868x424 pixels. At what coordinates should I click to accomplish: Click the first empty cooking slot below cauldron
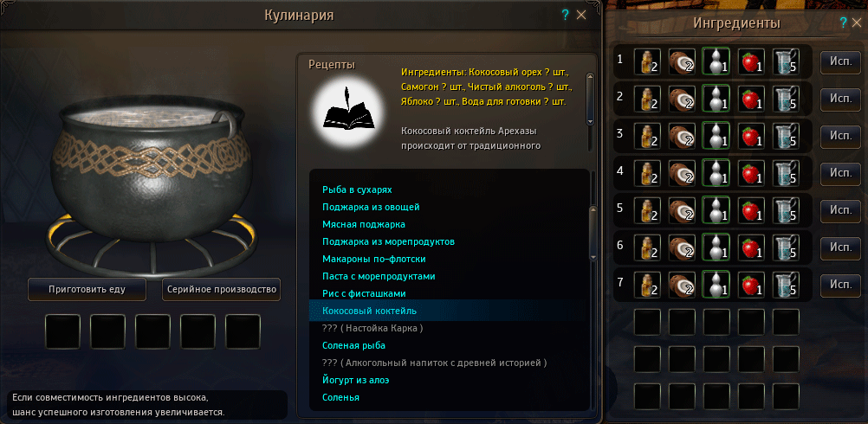click(x=62, y=331)
